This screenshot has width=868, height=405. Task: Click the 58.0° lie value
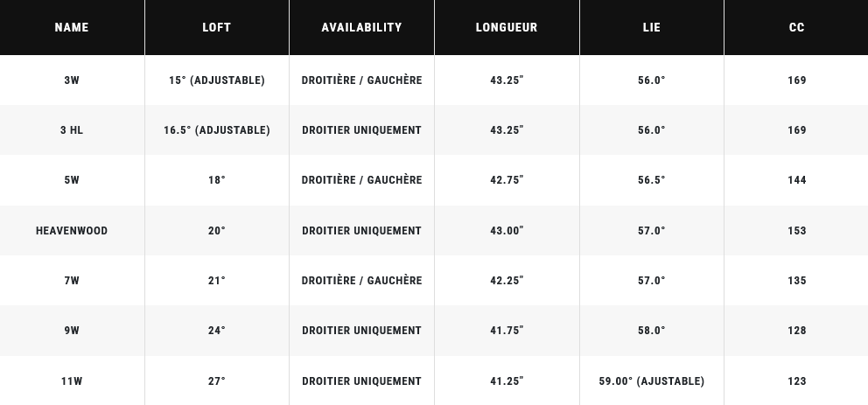pyautogui.click(x=652, y=331)
